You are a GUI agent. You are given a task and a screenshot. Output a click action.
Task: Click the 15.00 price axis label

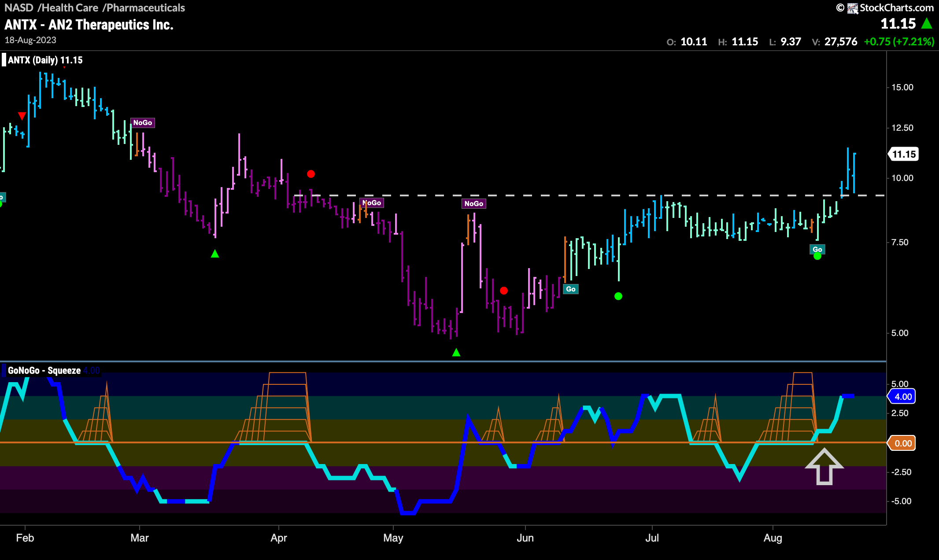(902, 87)
